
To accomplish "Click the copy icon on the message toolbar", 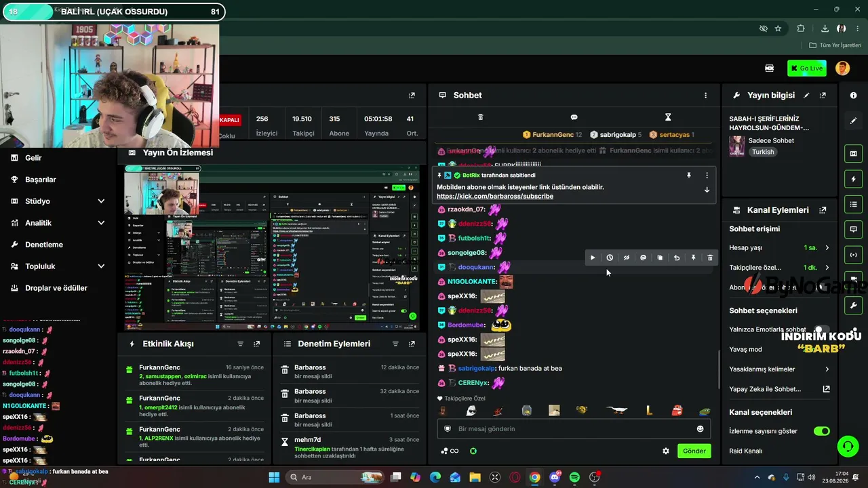I will click(x=660, y=258).
